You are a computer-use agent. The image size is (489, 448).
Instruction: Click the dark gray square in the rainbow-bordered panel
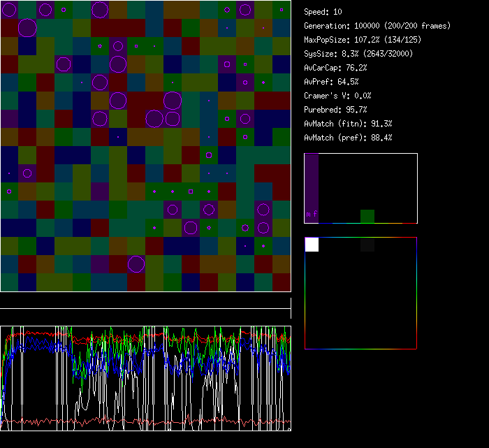pyautogui.click(x=367, y=245)
